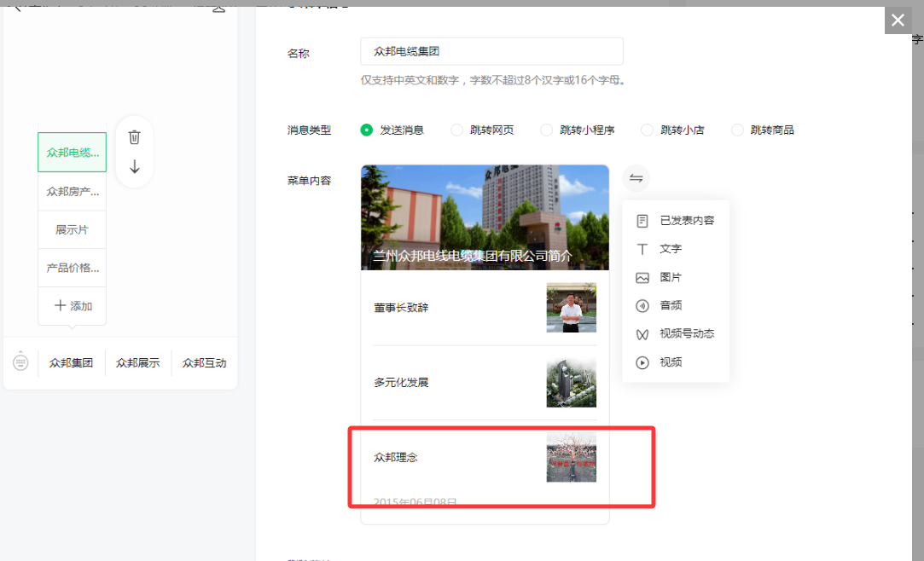Viewport: 924px width, 561px height.
Task: Click the 音频 audio icon
Action: point(642,305)
